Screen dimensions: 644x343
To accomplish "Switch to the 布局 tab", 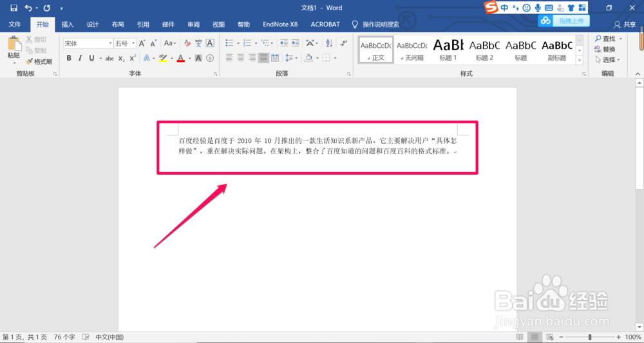I will coord(118,24).
